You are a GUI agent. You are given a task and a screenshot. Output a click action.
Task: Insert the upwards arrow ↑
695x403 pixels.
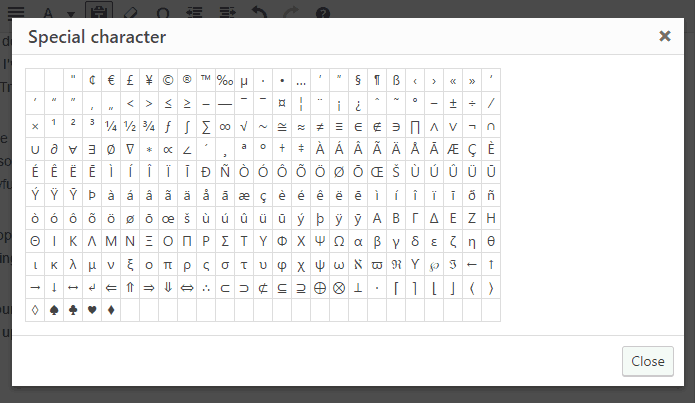pos(491,265)
